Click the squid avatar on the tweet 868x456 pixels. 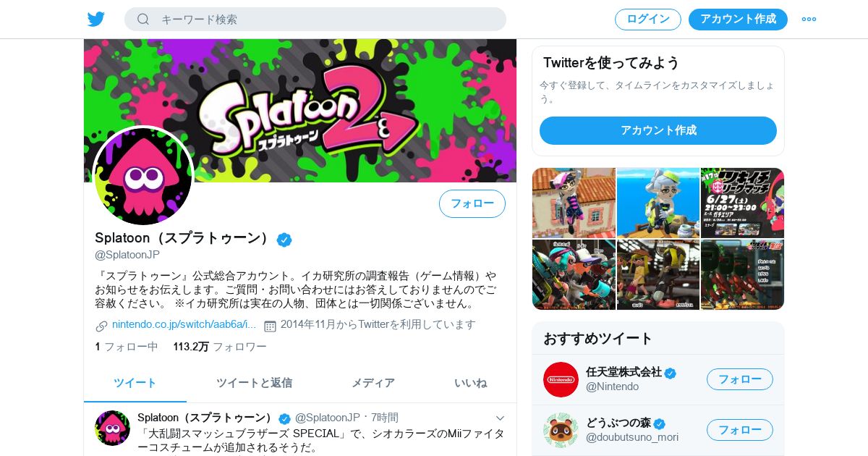(112, 428)
